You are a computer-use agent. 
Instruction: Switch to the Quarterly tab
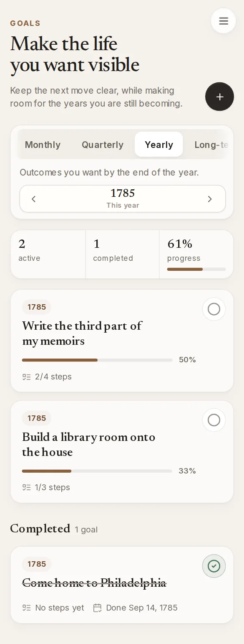pyautogui.click(x=103, y=145)
